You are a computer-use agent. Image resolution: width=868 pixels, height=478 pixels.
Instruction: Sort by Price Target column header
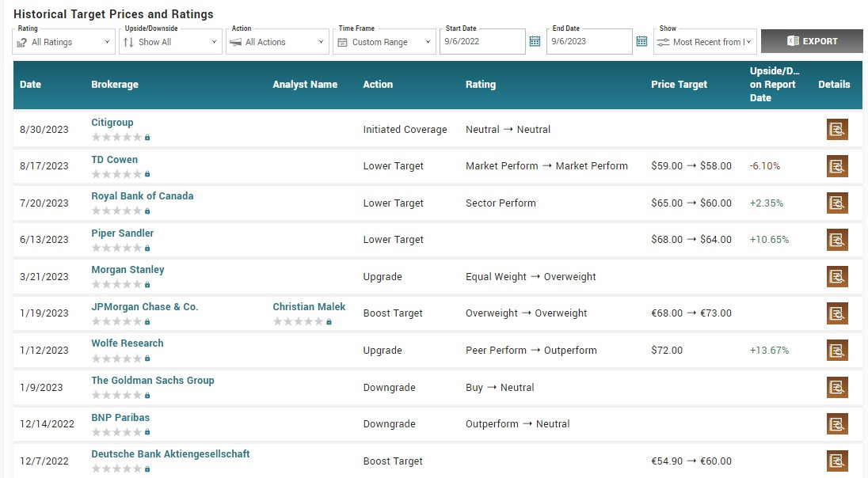(679, 85)
